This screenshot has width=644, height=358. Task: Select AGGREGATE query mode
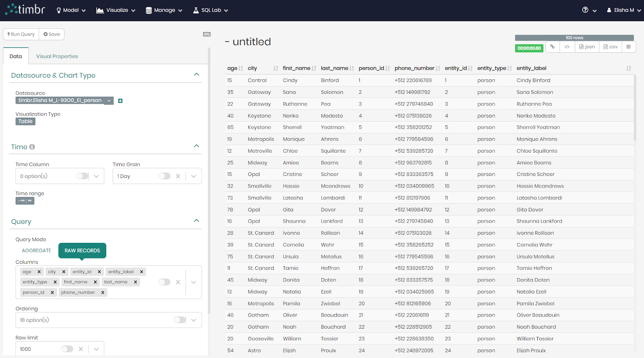(x=37, y=250)
